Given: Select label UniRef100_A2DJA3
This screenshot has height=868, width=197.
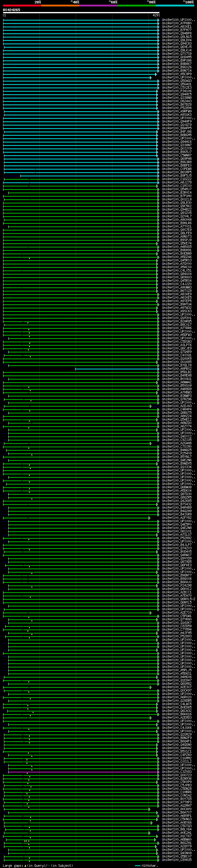Looking at the screenshot, I should coord(177,406).
